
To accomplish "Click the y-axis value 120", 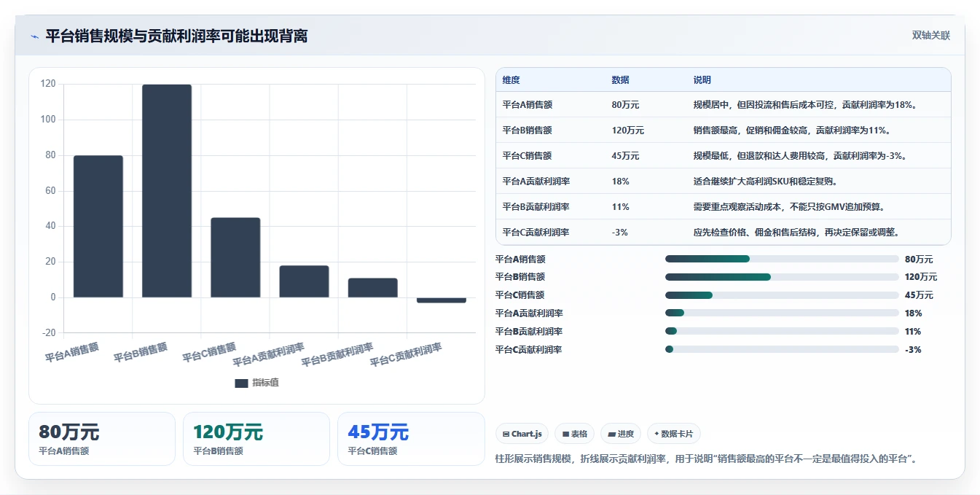I will pyautogui.click(x=49, y=84).
